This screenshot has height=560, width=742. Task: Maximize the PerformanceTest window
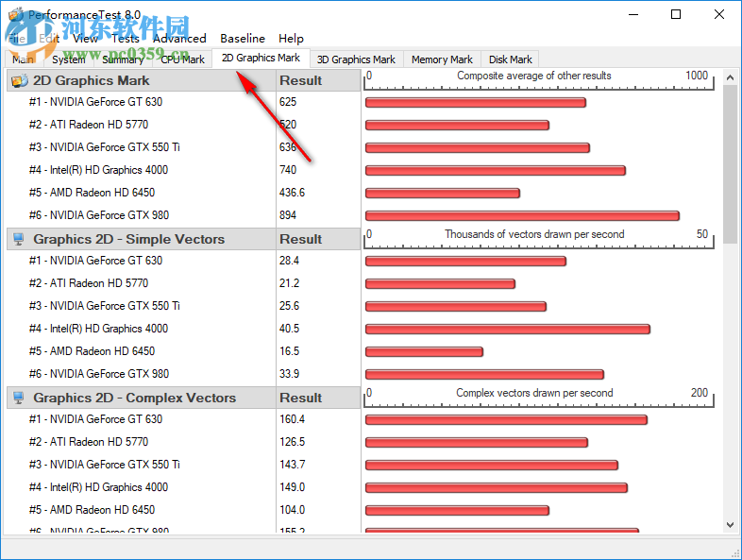[x=676, y=15]
